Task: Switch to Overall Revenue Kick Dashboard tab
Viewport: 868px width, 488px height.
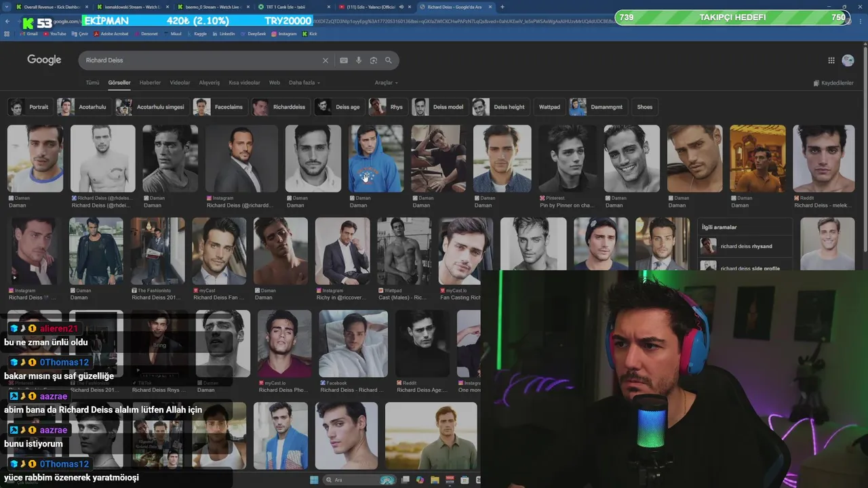Action: [51, 7]
